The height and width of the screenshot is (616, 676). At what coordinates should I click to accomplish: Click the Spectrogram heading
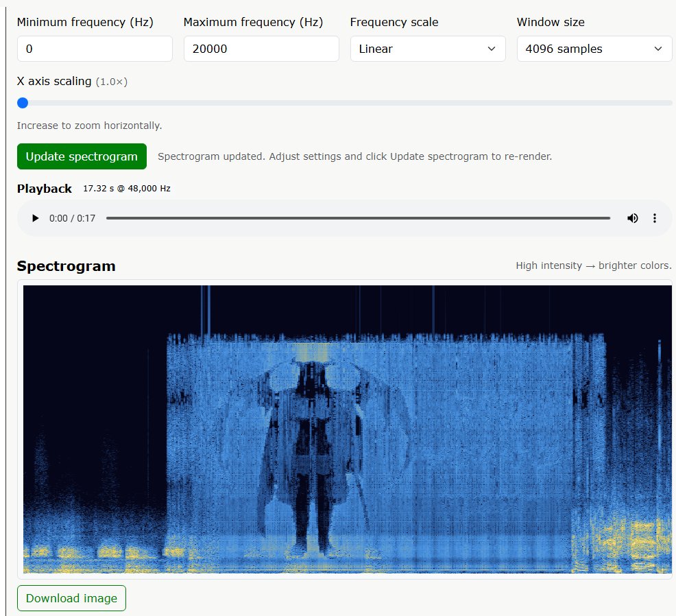point(66,266)
